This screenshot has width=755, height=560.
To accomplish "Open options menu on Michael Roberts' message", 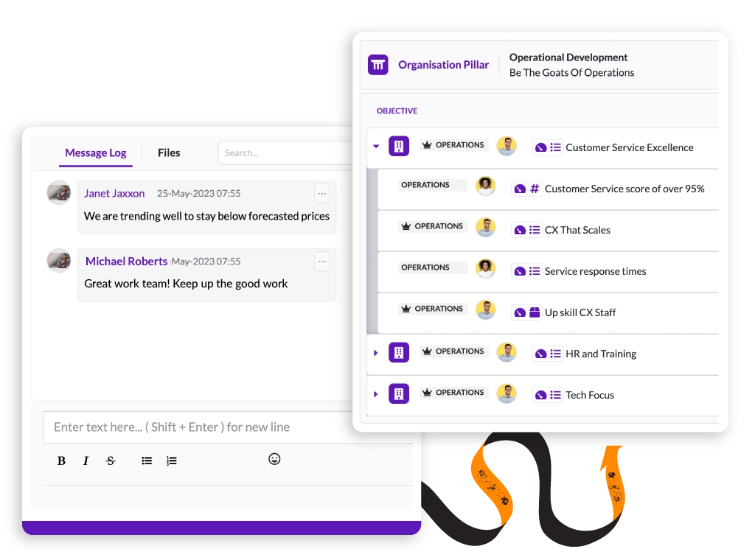I will click(322, 262).
